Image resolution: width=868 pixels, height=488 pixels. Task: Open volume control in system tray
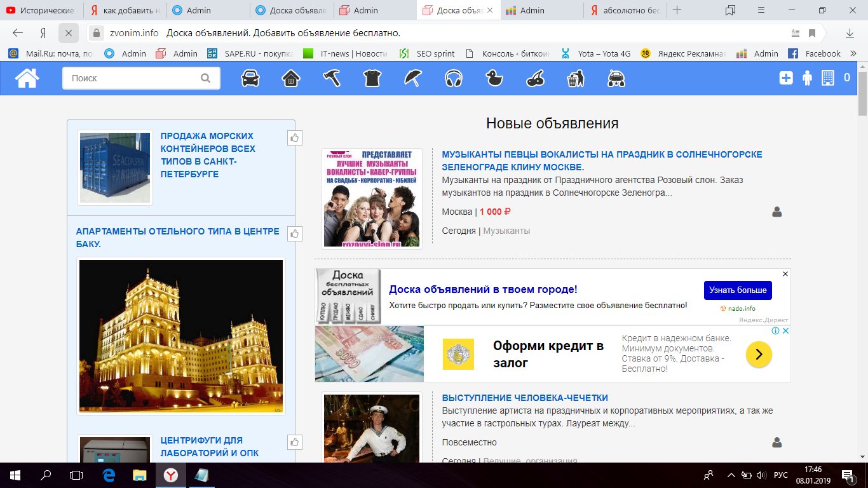(x=761, y=475)
